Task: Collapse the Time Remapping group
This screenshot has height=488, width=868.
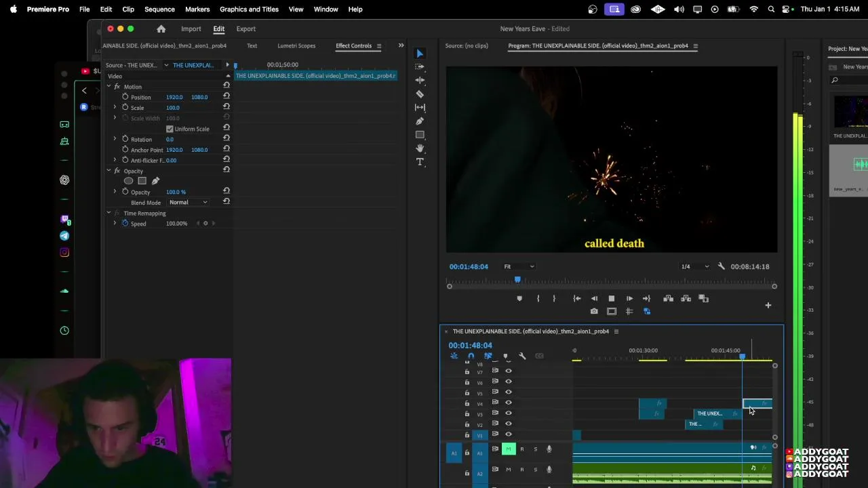Action: click(x=108, y=213)
